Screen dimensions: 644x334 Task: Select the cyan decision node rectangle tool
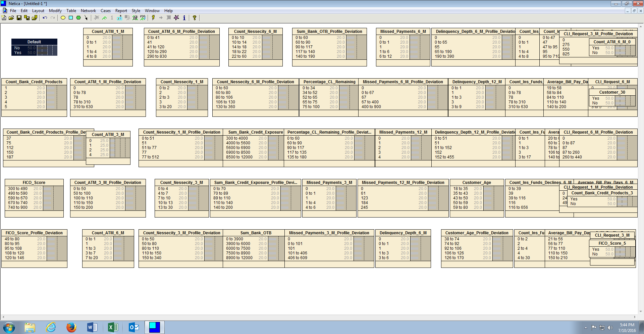pos(71,18)
